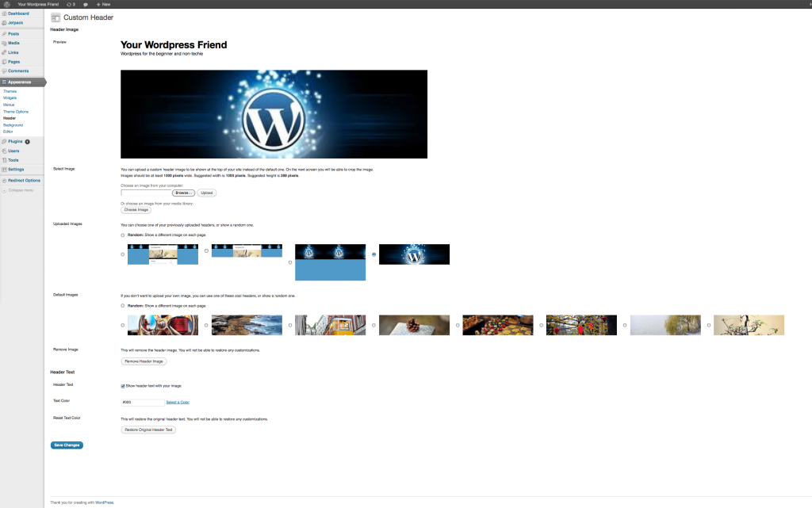Click the text color hex input field
Viewport: 812px width, 508px height.
coord(143,403)
